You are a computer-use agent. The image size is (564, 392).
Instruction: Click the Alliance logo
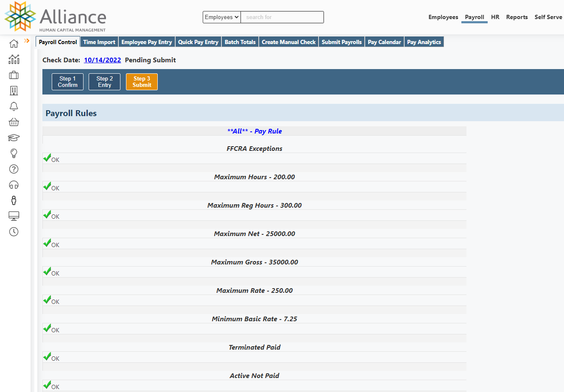[x=55, y=17]
